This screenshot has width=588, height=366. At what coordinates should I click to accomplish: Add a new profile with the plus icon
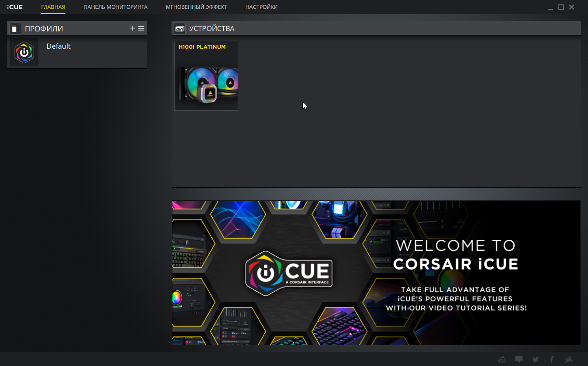tap(132, 28)
